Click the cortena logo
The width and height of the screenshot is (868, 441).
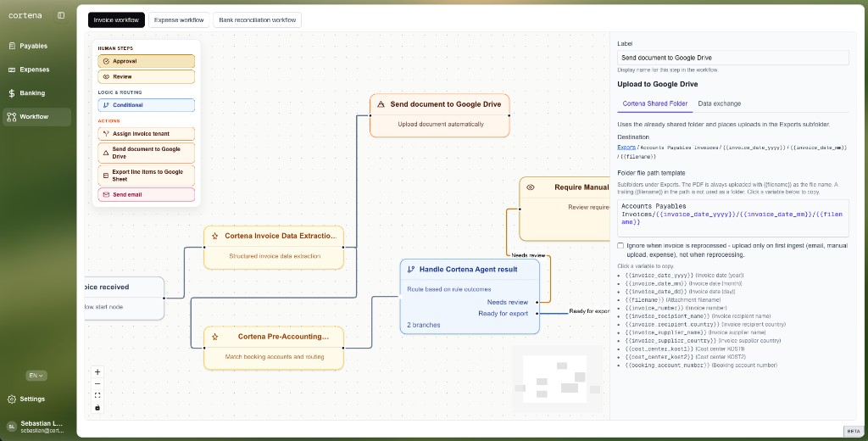pyautogui.click(x=25, y=15)
